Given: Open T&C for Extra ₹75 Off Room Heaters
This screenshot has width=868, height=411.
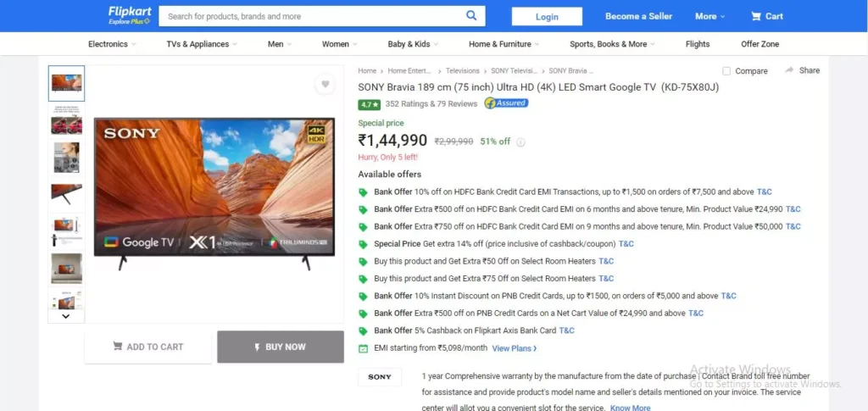Looking at the screenshot, I should (x=606, y=278).
